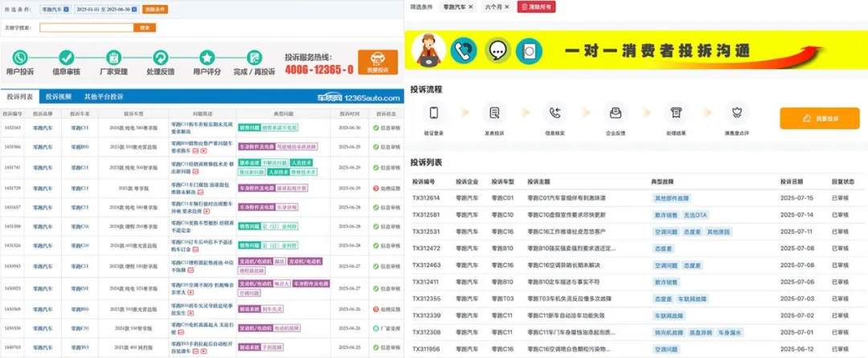Remove the 六个月 filter chip
The image size is (868, 358).
click(506, 6)
